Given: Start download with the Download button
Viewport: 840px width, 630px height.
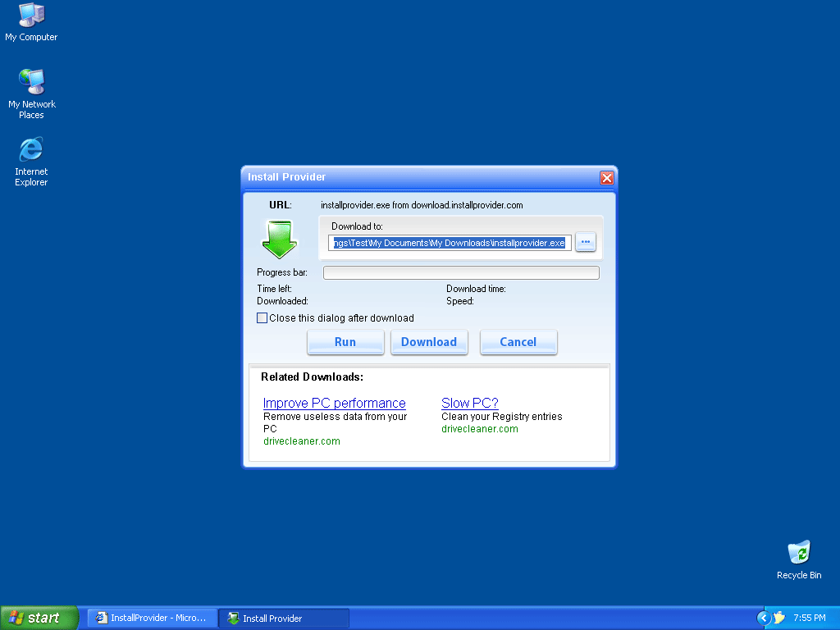Looking at the screenshot, I should click(x=429, y=342).
